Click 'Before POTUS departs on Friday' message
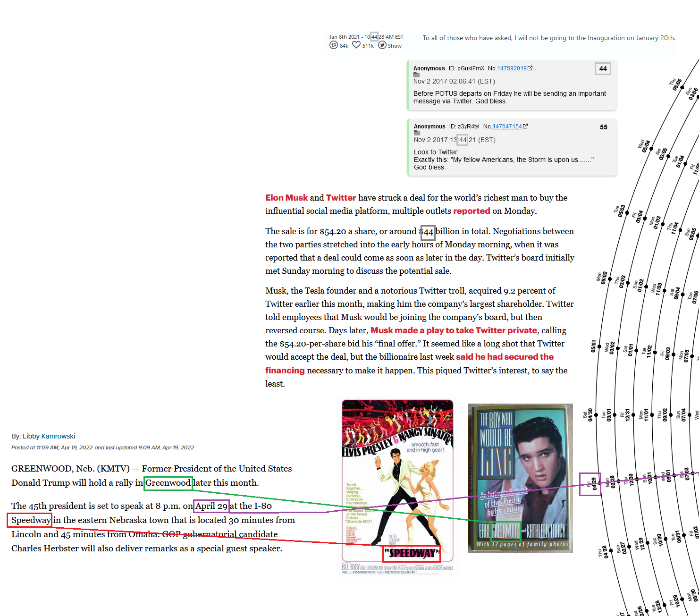699x616 pixels. click(x=510, y=97)
